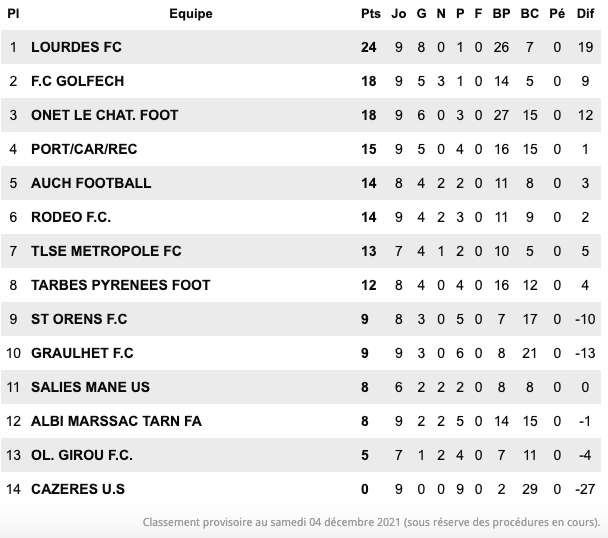The height and width of the screenshot is (538, 608).
Task: Select the RODEO F.C. row
Action: coord(72,217)
